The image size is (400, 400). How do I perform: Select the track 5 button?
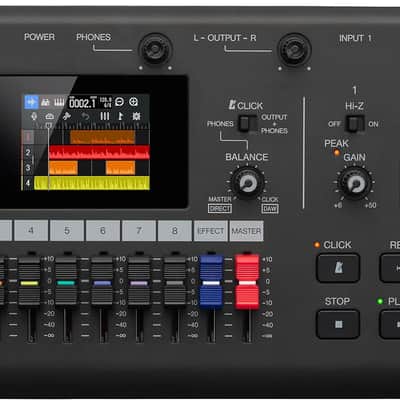tap(67, 231)
